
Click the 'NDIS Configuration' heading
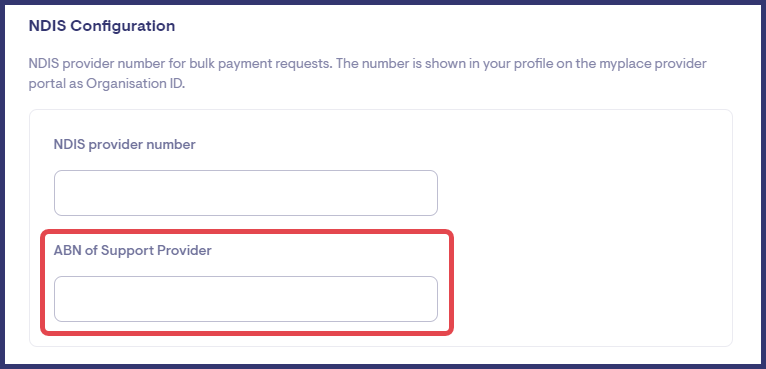pos(102,26)
